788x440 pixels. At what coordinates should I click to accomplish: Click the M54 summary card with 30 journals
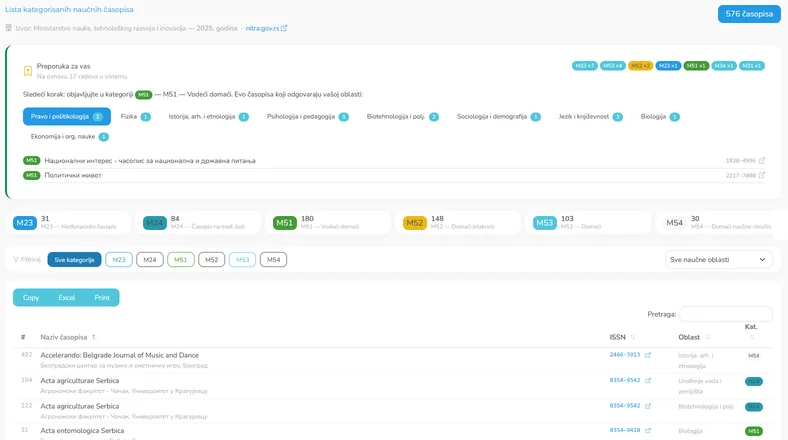pyautogui.click(x=718, y=223)
